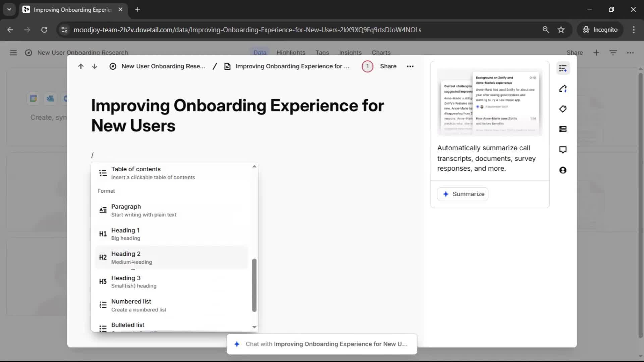Image resolution: width=644 pixels, height=362 pixels.
Task: Click Share in the note header
Action: pos(388,66)
